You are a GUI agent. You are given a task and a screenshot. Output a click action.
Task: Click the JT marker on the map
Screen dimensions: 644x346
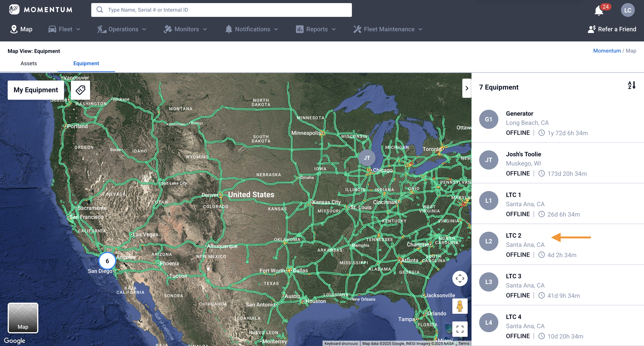[x=367, y=158]
